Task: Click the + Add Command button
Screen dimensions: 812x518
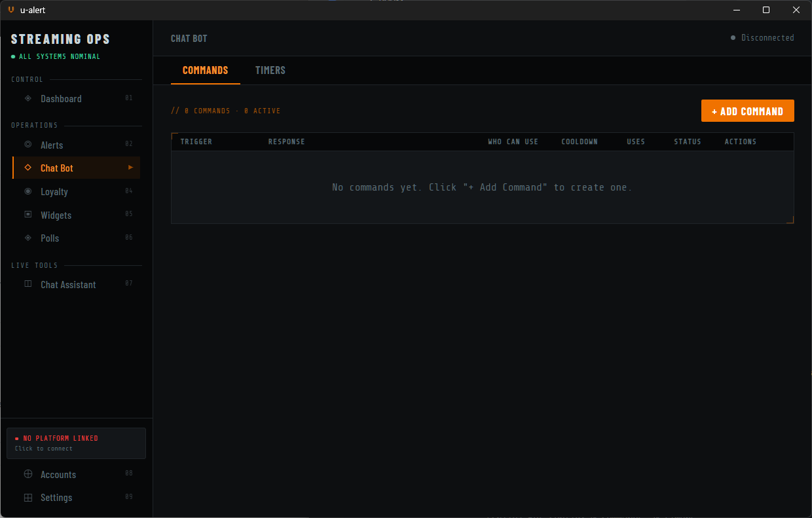Action: click(x=748, y=111)
